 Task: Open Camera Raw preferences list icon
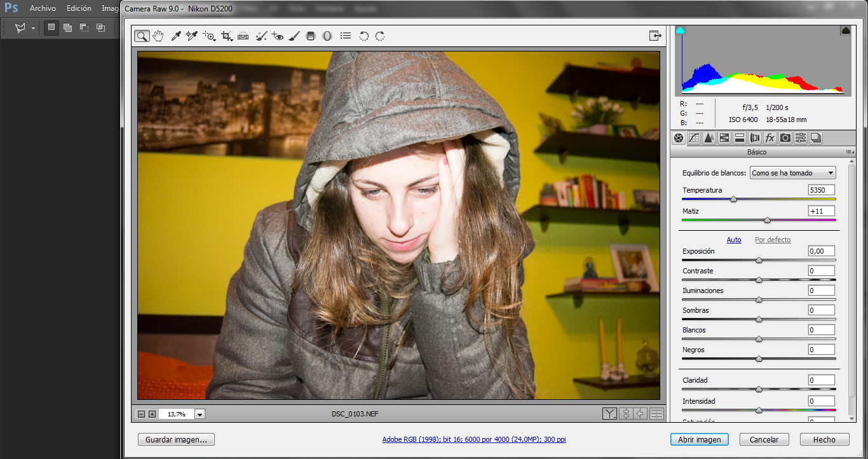346,36
